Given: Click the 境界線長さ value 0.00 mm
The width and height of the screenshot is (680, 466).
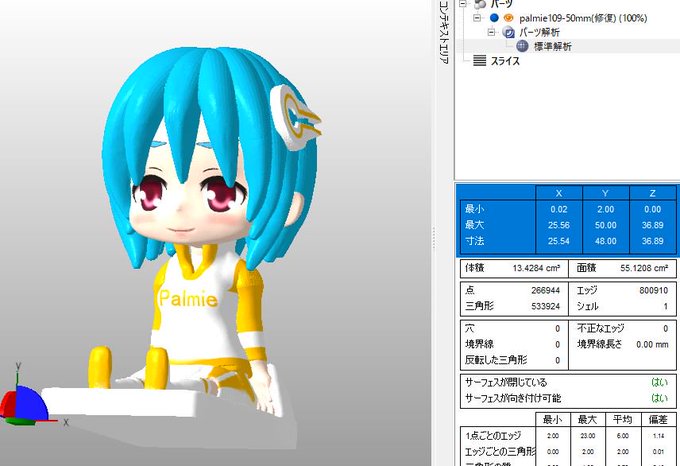Looking at the screenshot, I should [652, 345].
